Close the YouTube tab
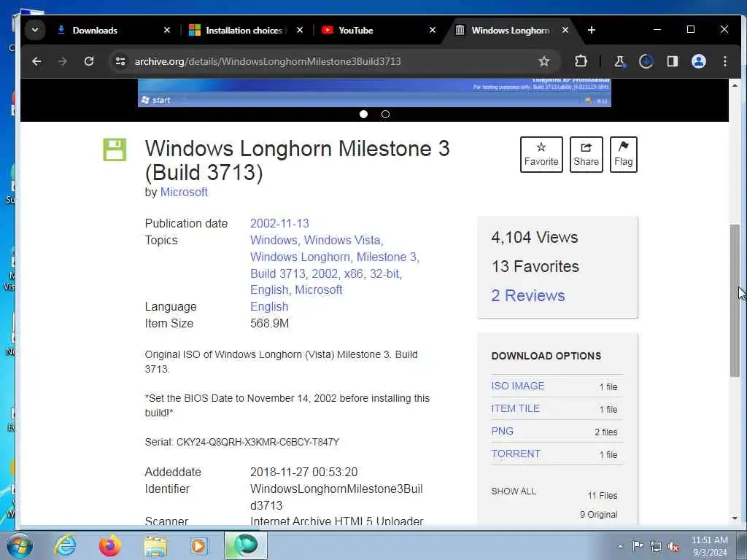 coord(432,30)
